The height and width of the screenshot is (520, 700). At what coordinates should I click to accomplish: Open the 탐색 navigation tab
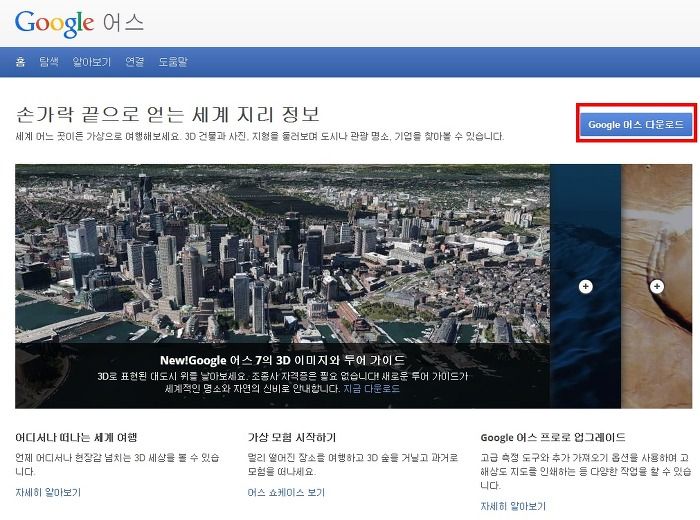tap(49, 62)
